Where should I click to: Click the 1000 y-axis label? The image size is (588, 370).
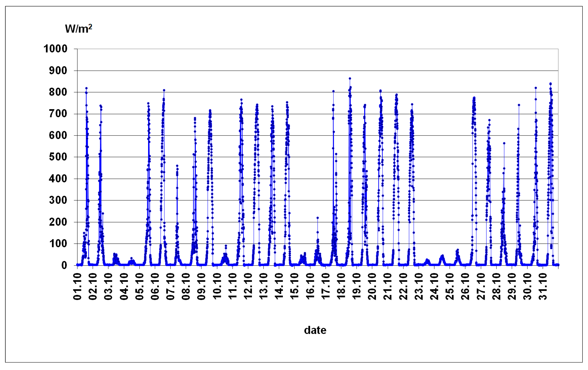point(55,49)
